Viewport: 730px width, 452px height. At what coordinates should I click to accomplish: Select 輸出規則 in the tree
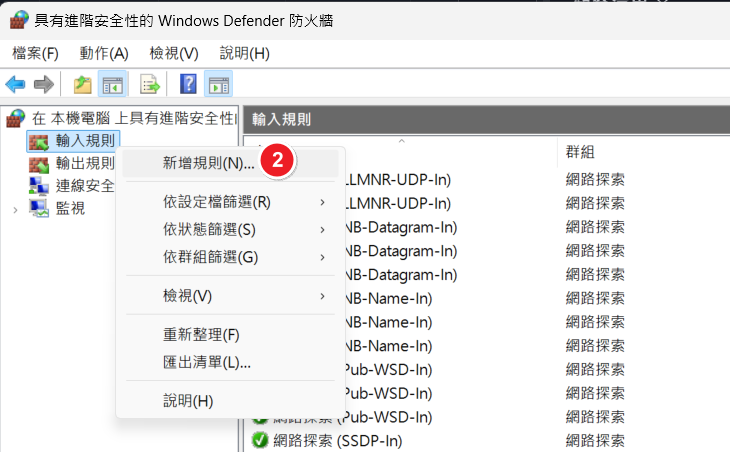[x=85, y=163]
